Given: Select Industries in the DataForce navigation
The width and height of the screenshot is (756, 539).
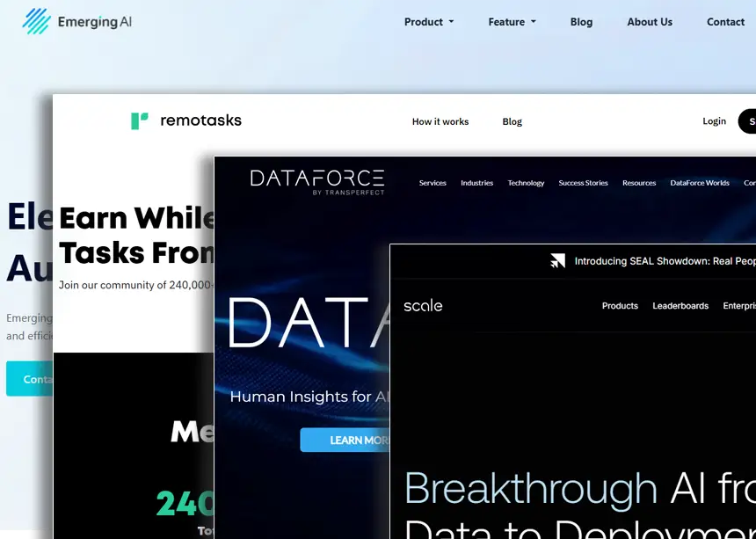Looking at the screenshot, I should [x=477, y=183].
